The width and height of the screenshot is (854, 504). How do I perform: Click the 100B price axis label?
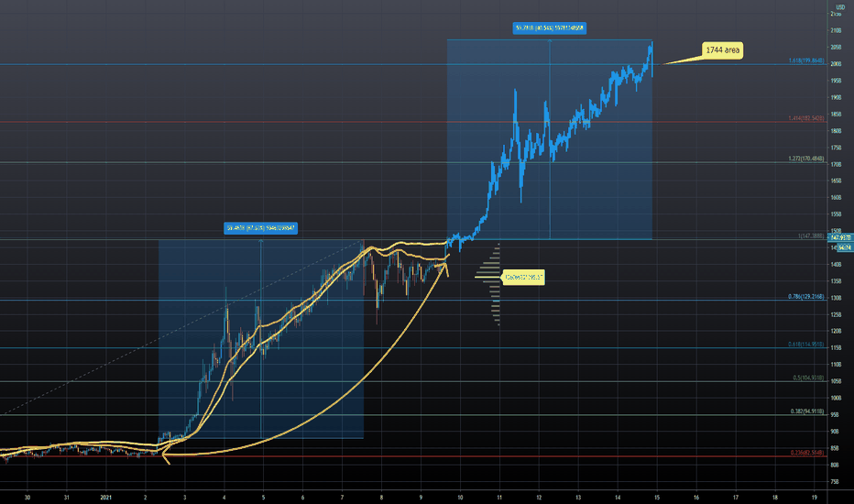[x=836, y=399]
